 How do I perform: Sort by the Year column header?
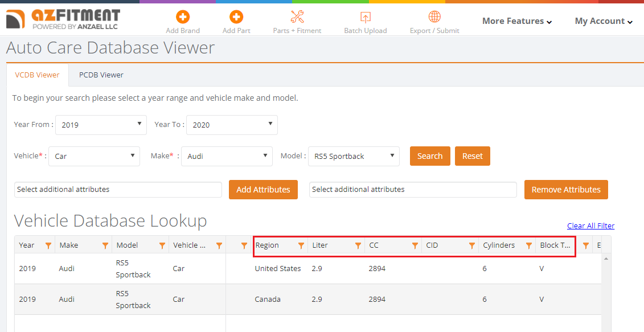(27, 245)
